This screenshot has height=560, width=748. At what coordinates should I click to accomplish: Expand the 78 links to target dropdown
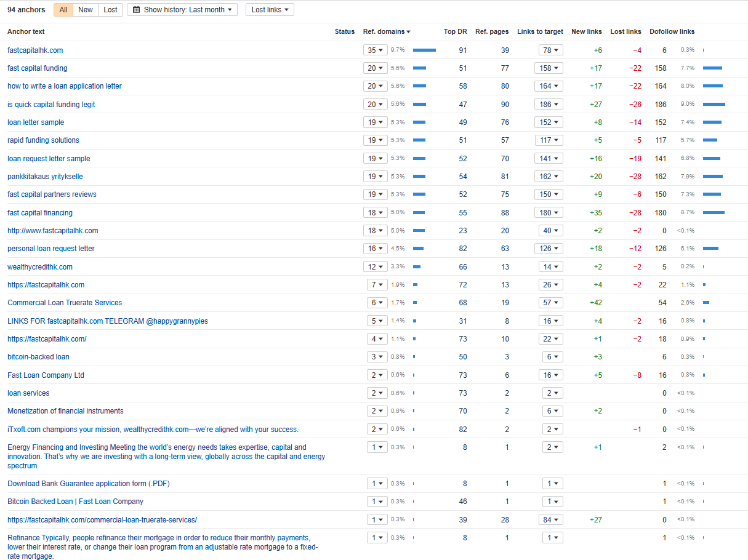point(549,50)
